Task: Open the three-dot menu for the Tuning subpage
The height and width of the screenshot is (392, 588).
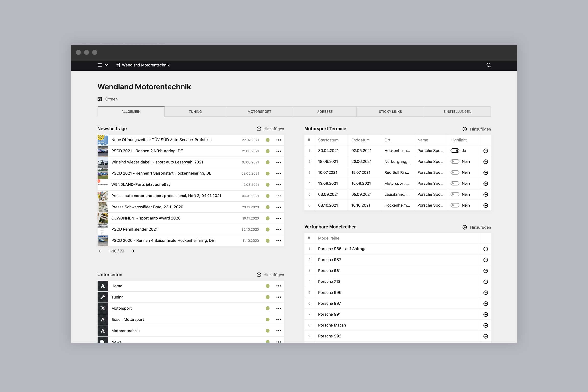Action: tap(279, 297)
